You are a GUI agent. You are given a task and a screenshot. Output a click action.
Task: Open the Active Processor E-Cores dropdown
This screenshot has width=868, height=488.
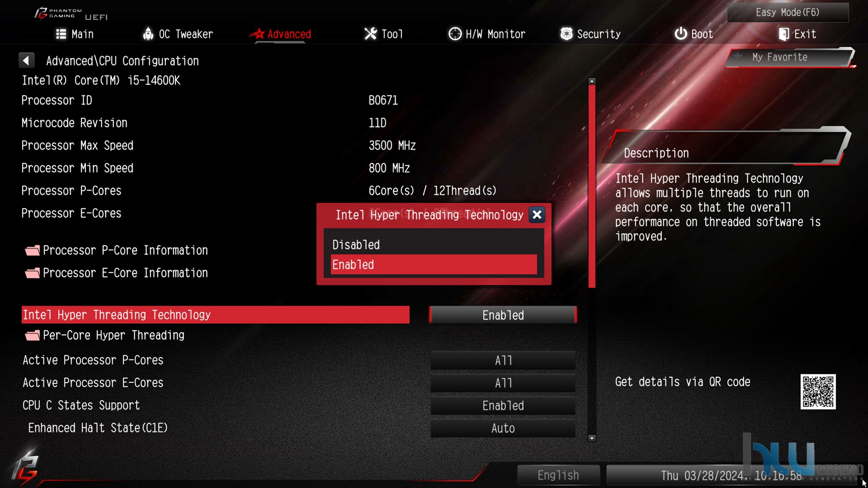pos(503,383)
